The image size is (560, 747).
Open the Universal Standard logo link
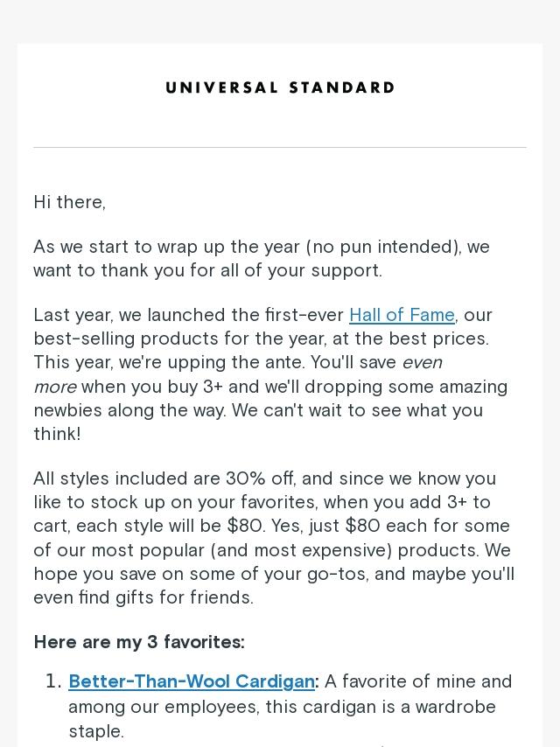280,87
